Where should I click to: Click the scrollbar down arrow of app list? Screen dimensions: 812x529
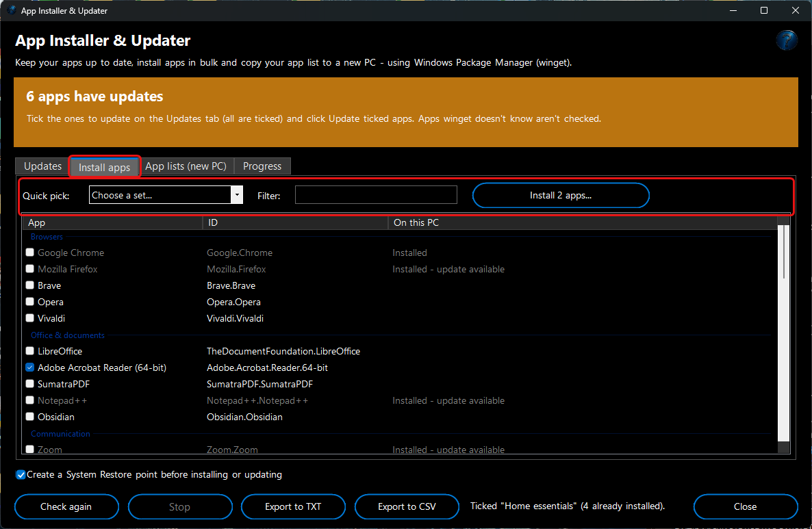(783, 447)
